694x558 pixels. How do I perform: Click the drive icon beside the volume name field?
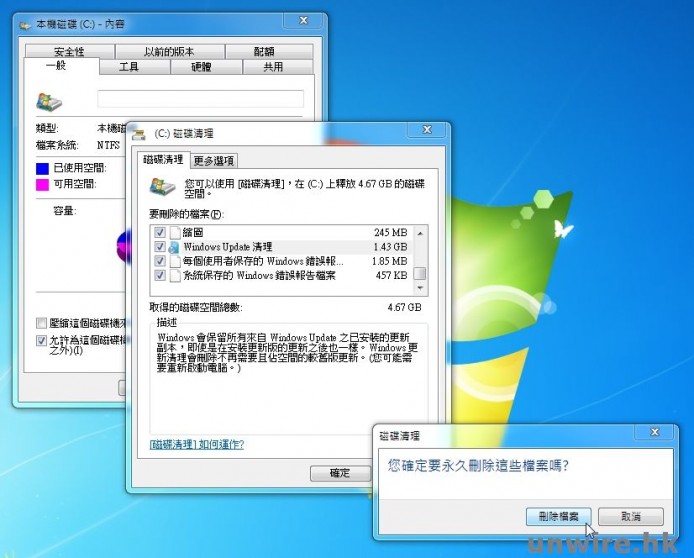click(x=48, y=100)
